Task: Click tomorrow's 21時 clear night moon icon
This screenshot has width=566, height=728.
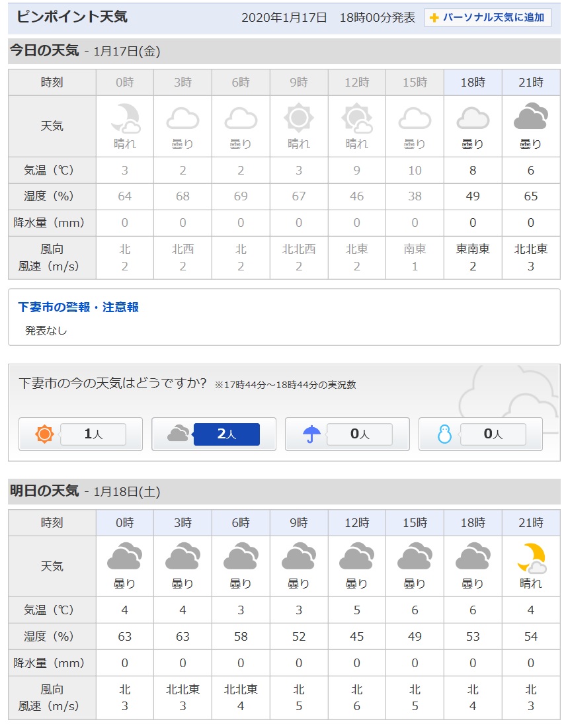Action: pyautogui.click(x=530, y=558)
